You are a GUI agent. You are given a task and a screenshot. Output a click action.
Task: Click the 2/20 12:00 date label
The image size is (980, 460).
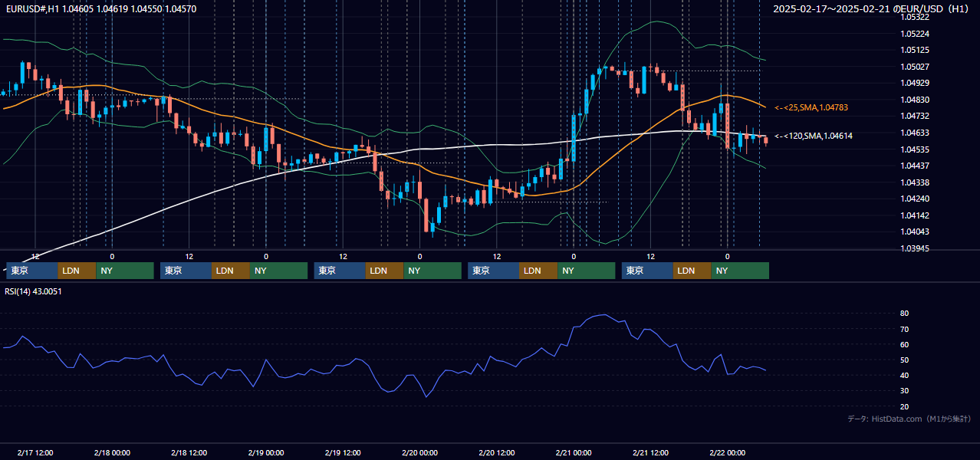point(497,453)
